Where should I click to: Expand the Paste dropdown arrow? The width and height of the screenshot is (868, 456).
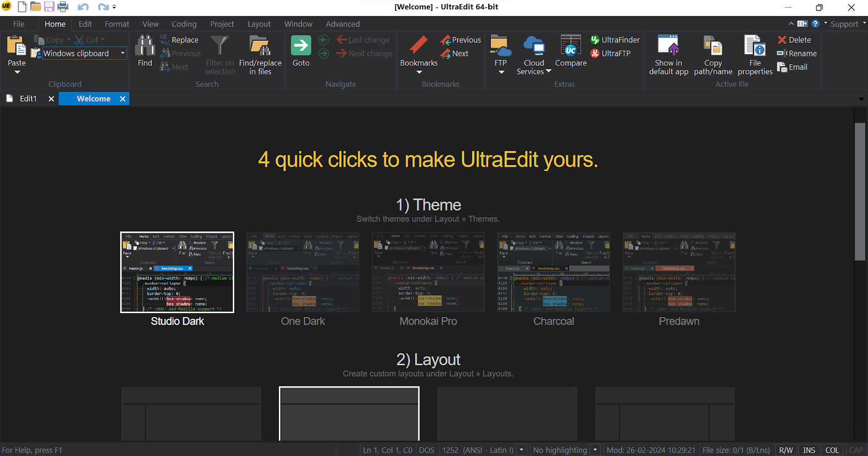(17, 72)
